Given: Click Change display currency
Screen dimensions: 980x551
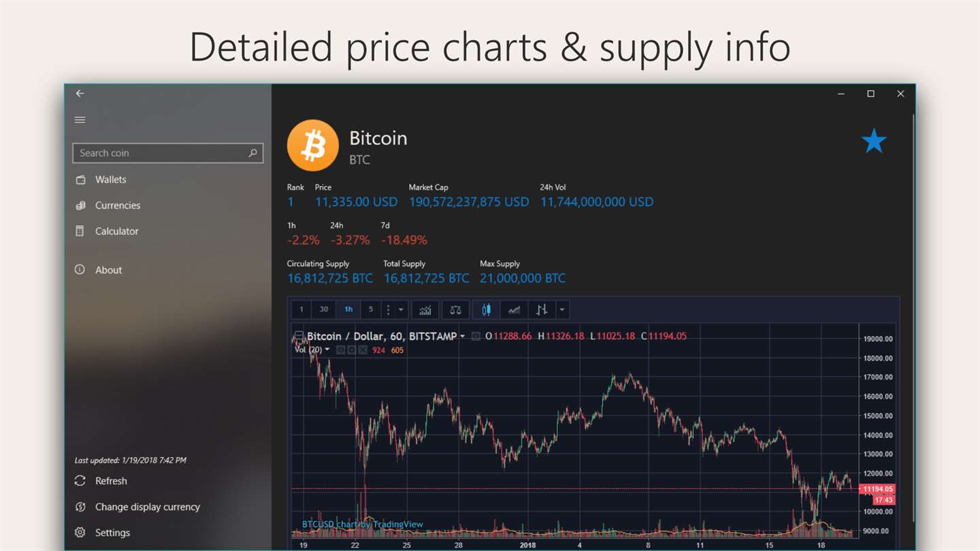Looking at the screenshot, I should pyautogui.click(x=147, y=507).
